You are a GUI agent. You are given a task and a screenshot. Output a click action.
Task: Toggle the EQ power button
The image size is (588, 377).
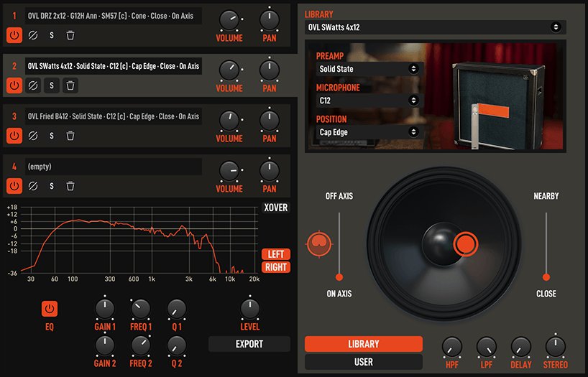pos(50,309)
